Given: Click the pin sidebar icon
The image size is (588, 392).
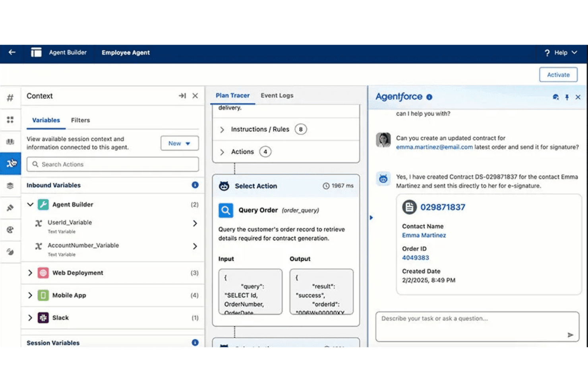Looking at the screenshot, I should coord(10,208).
